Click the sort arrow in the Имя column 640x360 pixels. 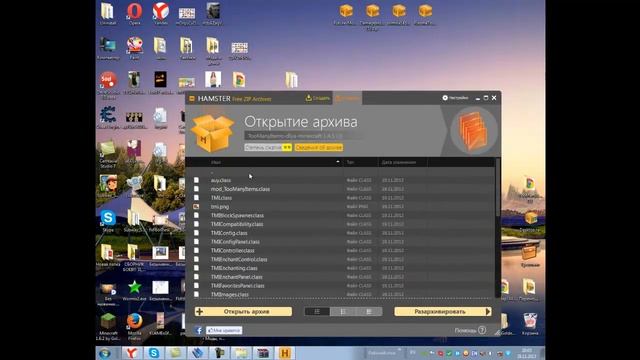pos(338,162)
